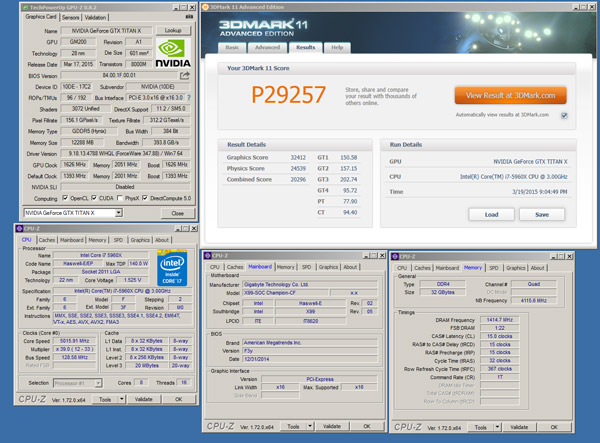Select the Results tab in 3DMark 11
The height and width of the screenshot is (443, 600).
click(305, 47)
